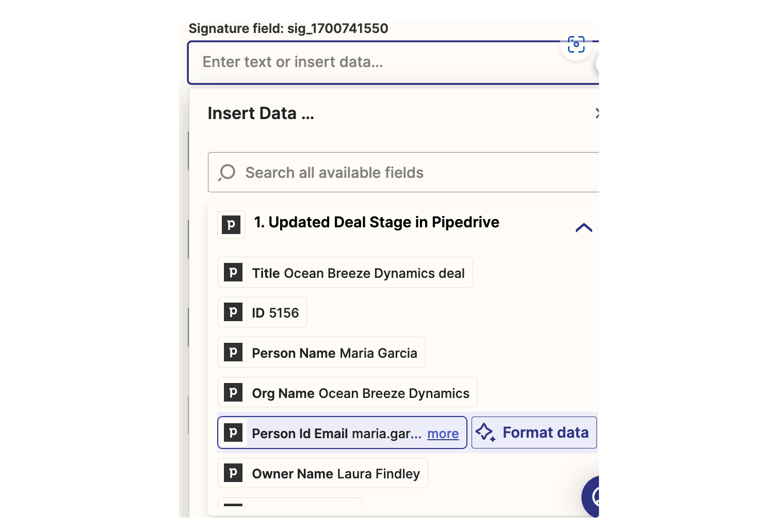The height and width of the screenshot is (532, 778).
Task: Click the '1. Updated Deal Stage in Pipedrive' heading
Action: click(x=377, y=223)
